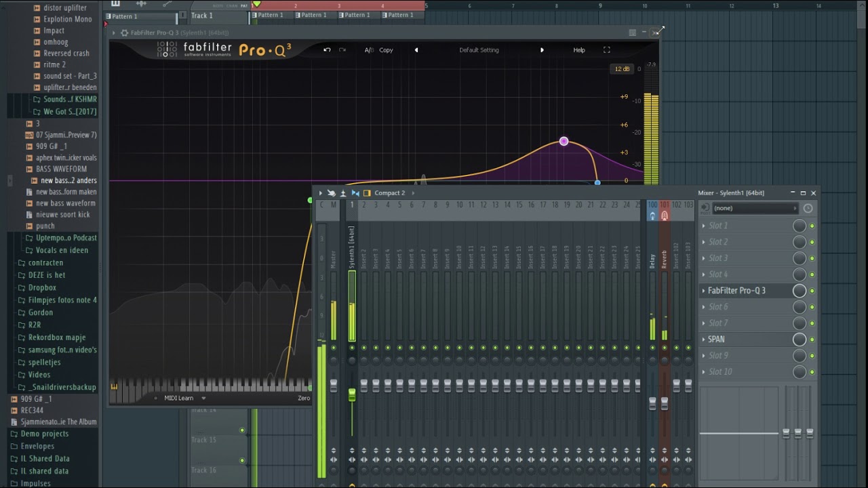868x488 pixels.
Task: Open the Default Setting preset menu
Action: [x=479, y=50]
